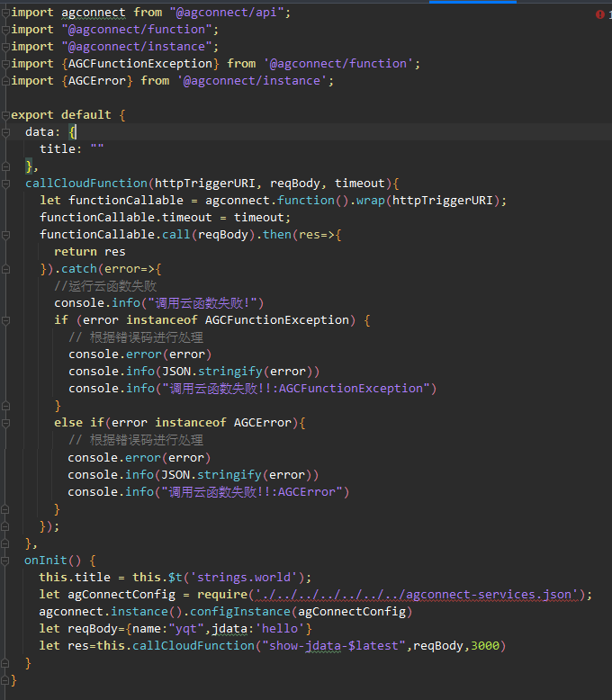612x700 pixels.
Task: Click 'let functionCallable' declaration
Action: [112, 201]
